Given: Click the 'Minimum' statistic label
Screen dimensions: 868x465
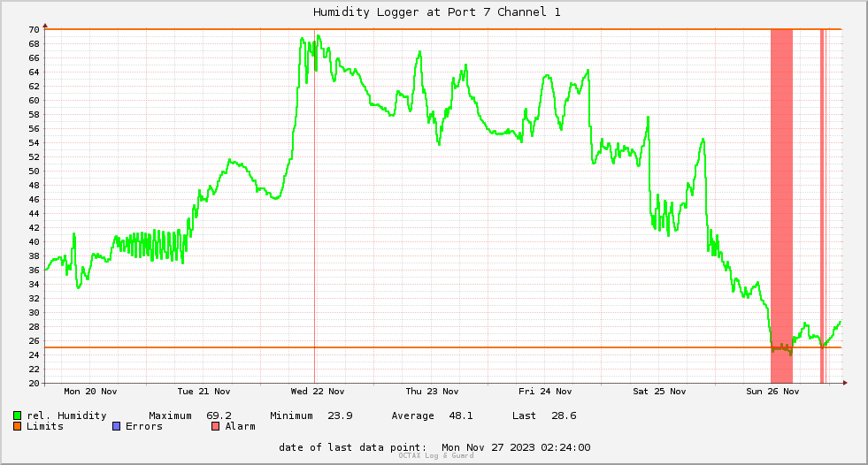Looking at the screenshot, I should pyautogui.click(x=291, y=415).
